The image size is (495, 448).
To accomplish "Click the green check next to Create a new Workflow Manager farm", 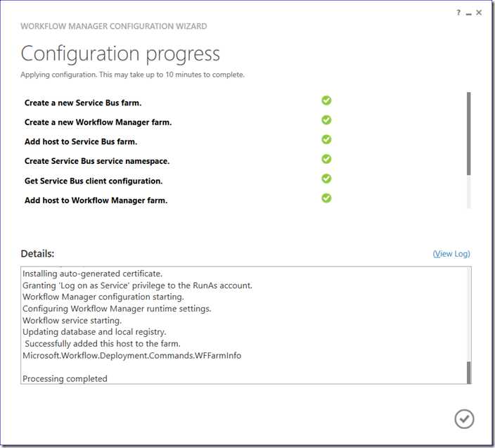I will click(x=326, y=120).
